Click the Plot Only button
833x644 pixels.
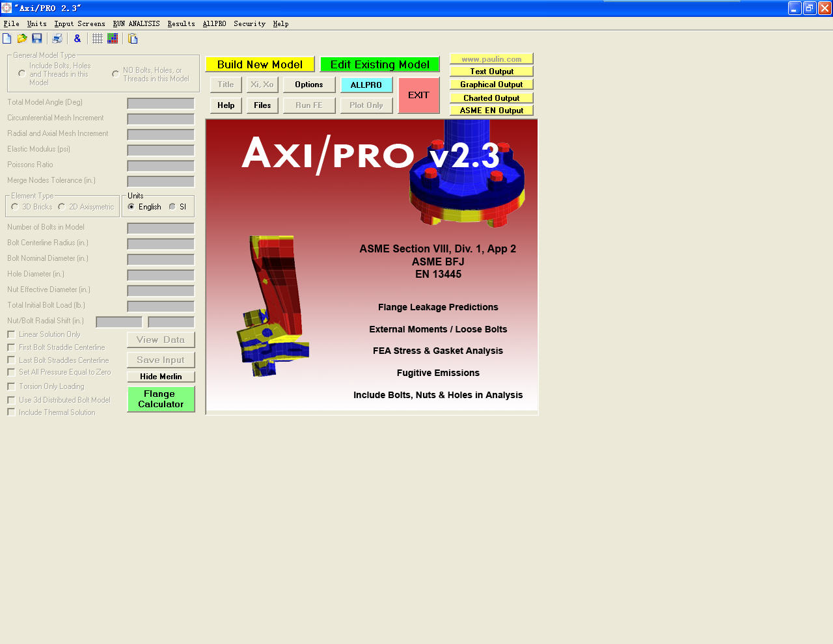pyautogui.click(x=366, y=105)
